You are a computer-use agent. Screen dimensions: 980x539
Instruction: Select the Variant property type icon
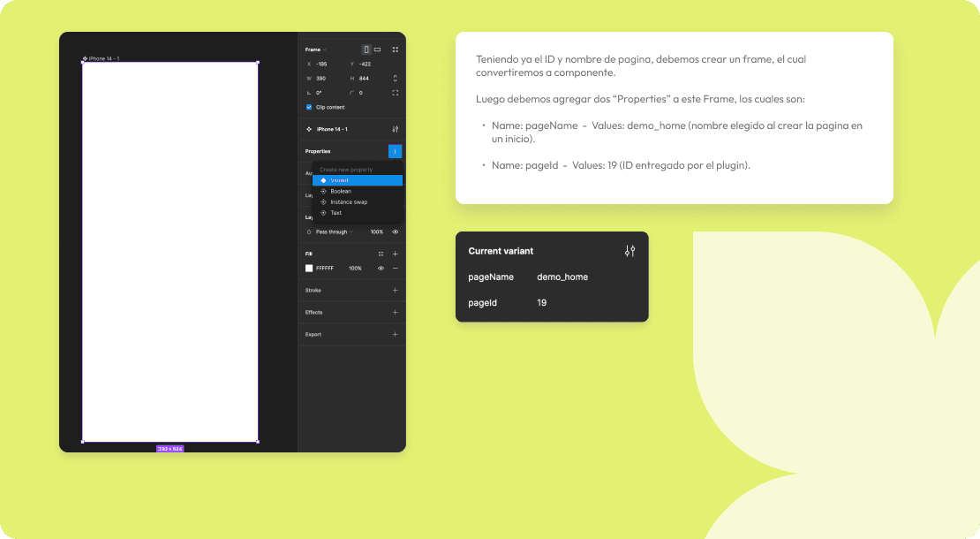tap(323, 179)
